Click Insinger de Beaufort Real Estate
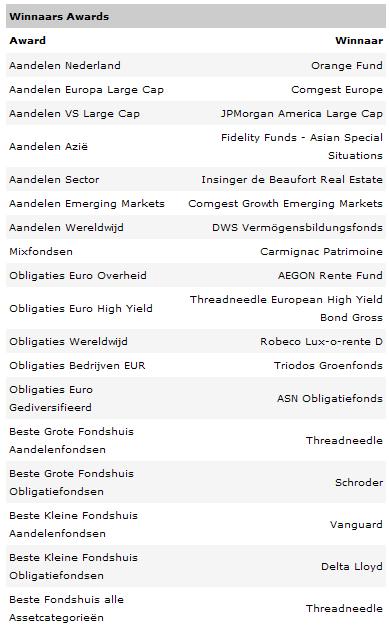The height and width of the screenshot is (629, 389). coord(292,179)
